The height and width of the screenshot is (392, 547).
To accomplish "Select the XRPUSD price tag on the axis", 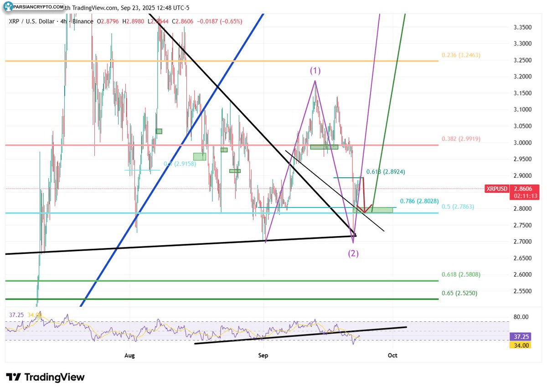I will point(496,188).
